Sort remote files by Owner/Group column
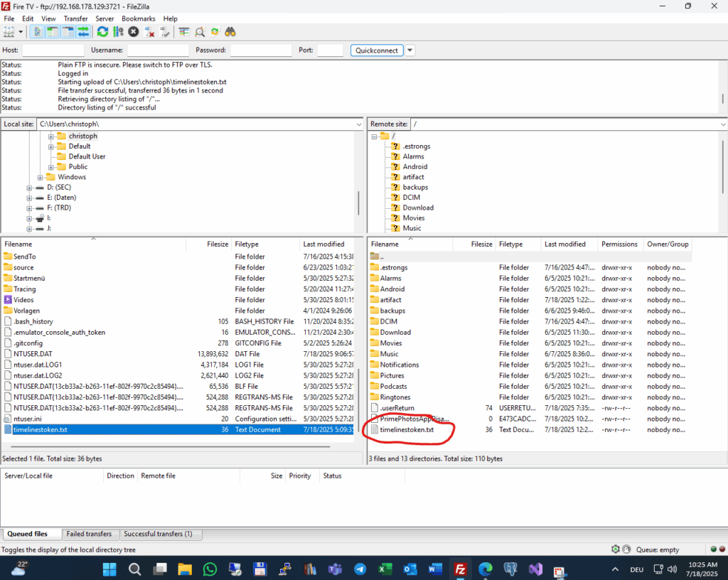The height and width of the screenshot is (580, 728). point(668,244)
